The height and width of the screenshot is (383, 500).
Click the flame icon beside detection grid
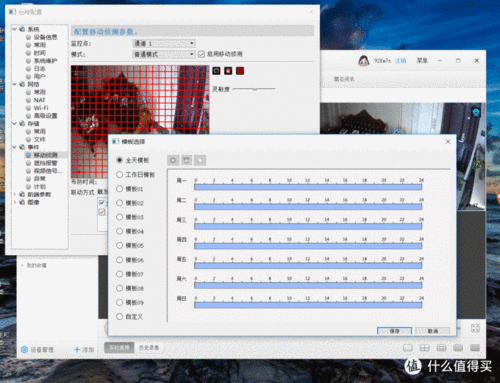tap(228, 71)
